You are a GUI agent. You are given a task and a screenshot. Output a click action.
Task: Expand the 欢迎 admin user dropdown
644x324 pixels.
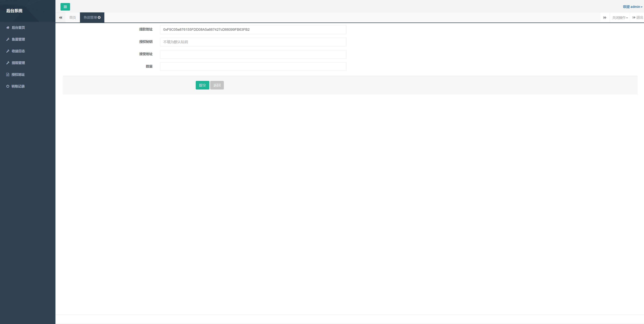632,7
